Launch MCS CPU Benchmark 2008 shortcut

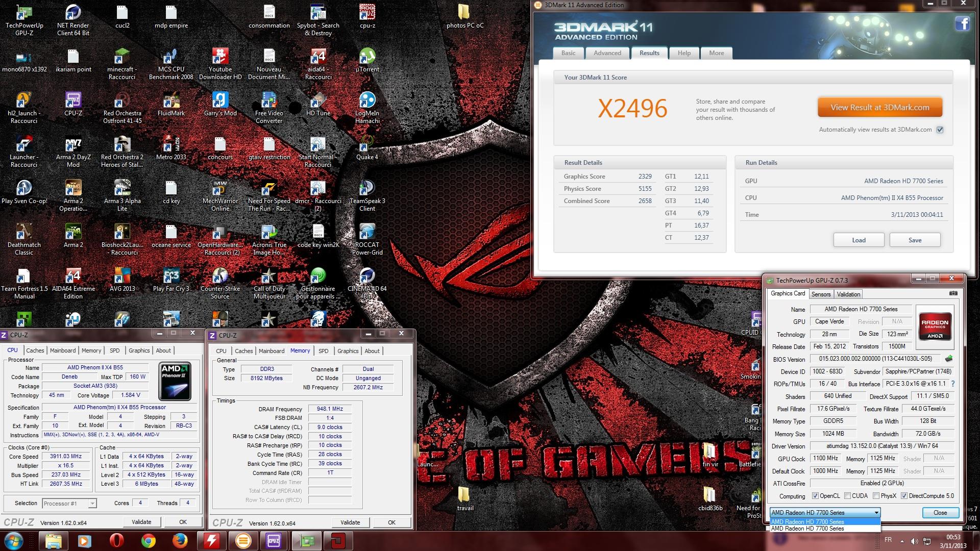coord(171,64)
